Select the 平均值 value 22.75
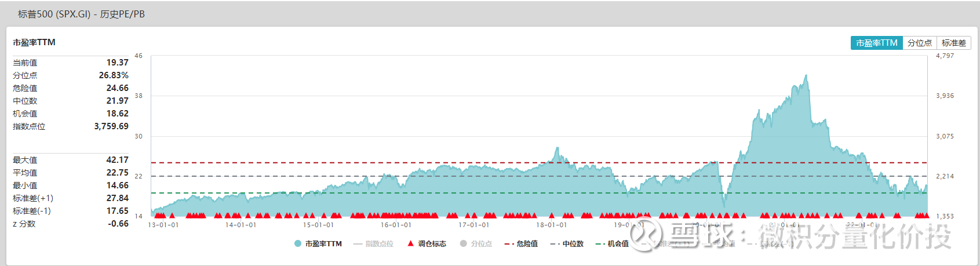The height and width of the screenshot is (266, 980). click(117, 173)
